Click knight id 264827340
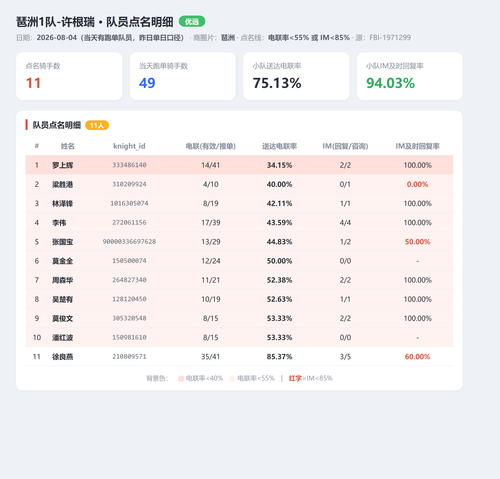Screen dimensions: 500x479 coord(129,280)
